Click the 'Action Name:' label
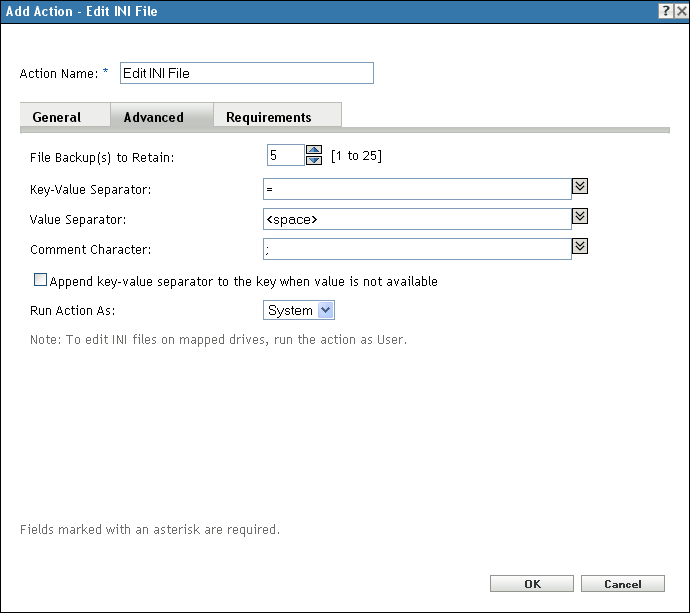 59,73
